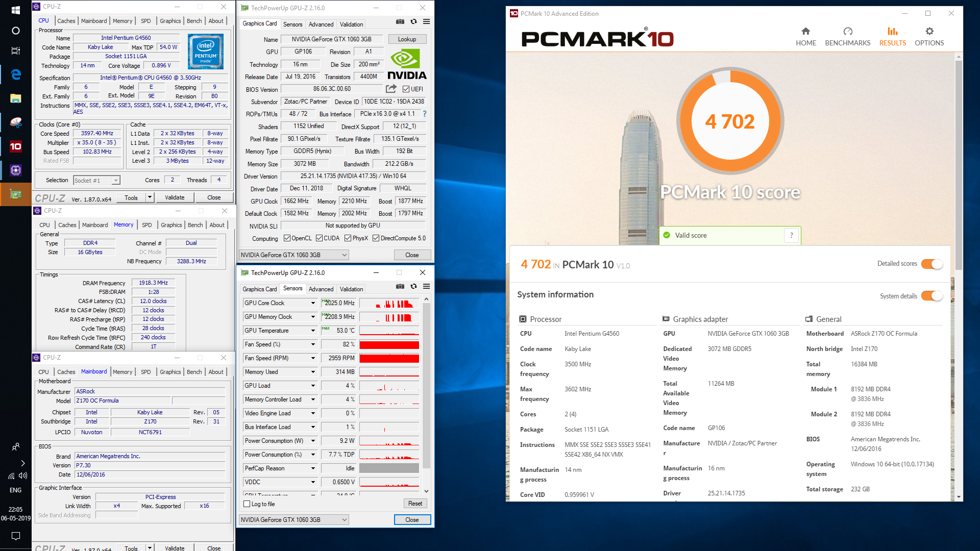Click the GPU-Z Sensors list scrollbar
This screenshot has width=980, height=551.
point(427,386)
